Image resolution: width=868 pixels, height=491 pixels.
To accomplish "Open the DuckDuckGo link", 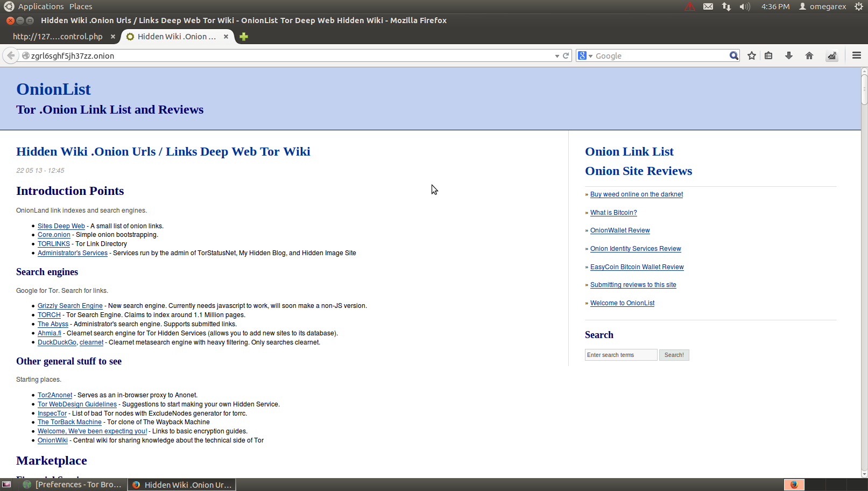I will 57,342.
